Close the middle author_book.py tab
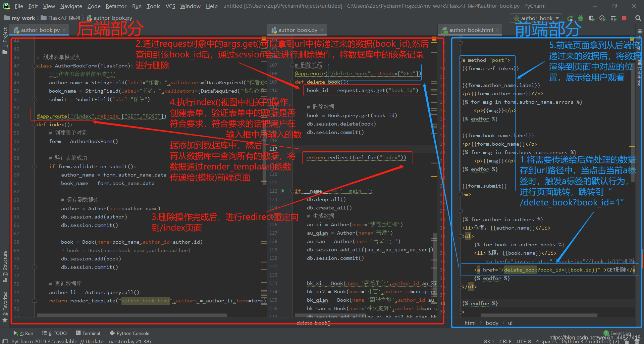The image size is (644, 344). pos(322,30)
